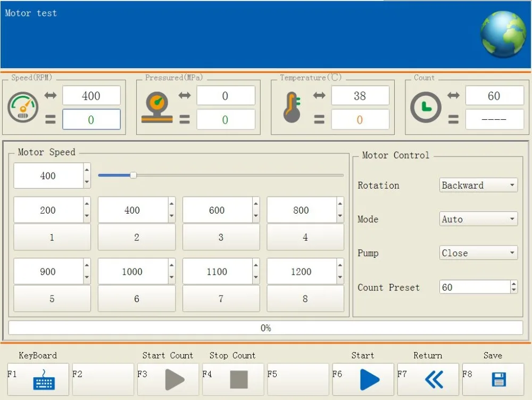
Task: Click the green clock Count icon
Action: pos(426,107)
